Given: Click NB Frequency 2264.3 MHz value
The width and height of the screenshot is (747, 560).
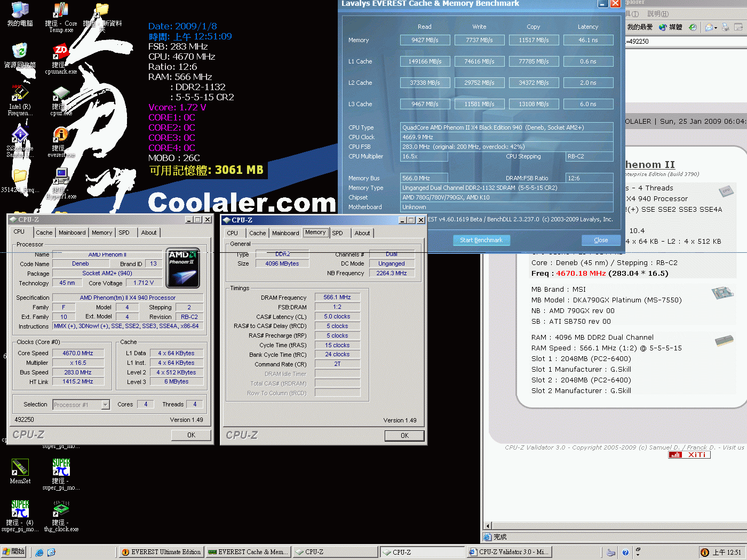Looking at the screenshot, I should point(391,273).
